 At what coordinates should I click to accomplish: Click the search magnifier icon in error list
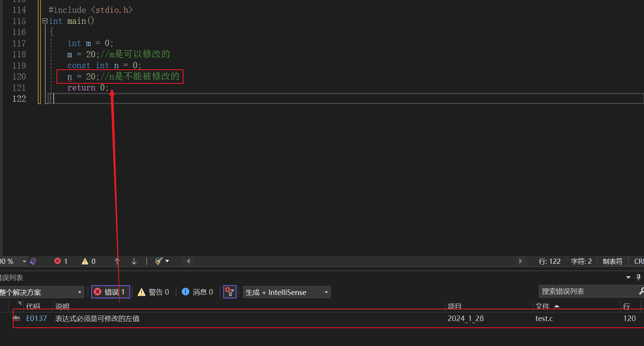pyautogui.click(x=641, y=291)
